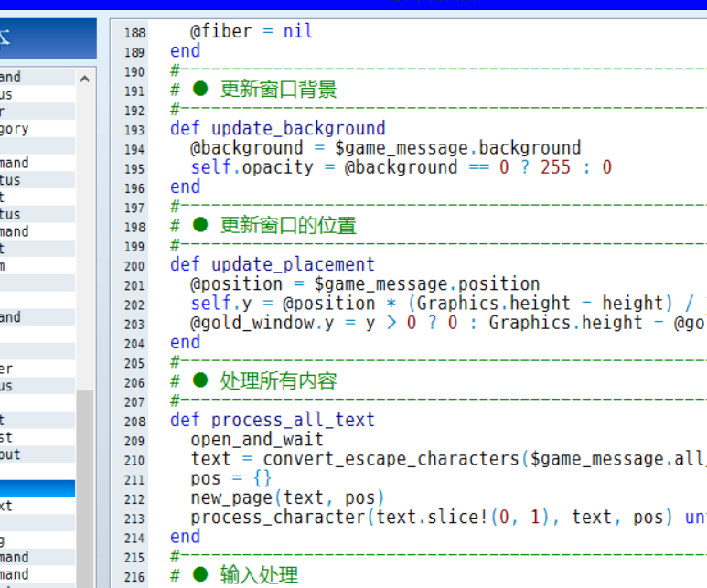707x588 pixels.
Task: Click "@position = $game_message.position" line
Action: tap(365, 283)
